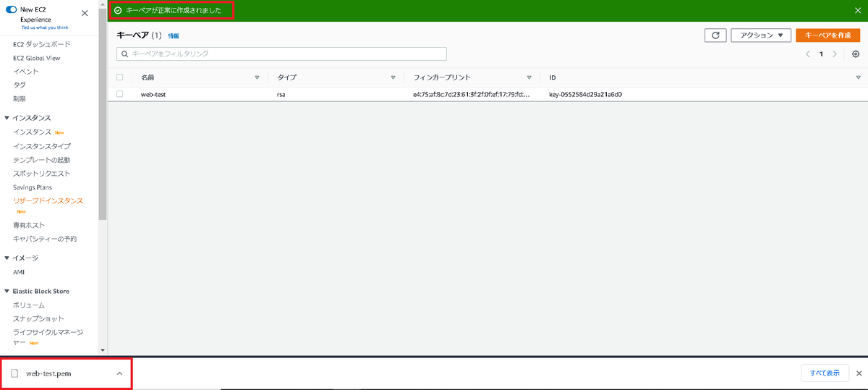Open テンプレートの起動 page

[x=42, y=160]
